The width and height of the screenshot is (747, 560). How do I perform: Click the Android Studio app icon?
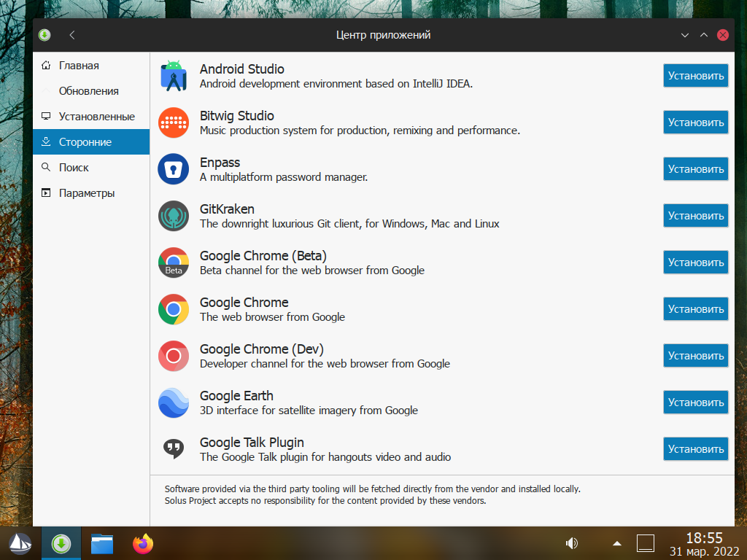[174, 76]
